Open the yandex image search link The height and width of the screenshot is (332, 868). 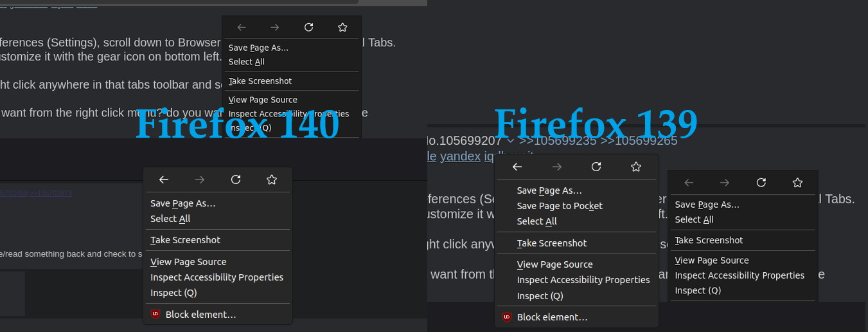[460, 156]
